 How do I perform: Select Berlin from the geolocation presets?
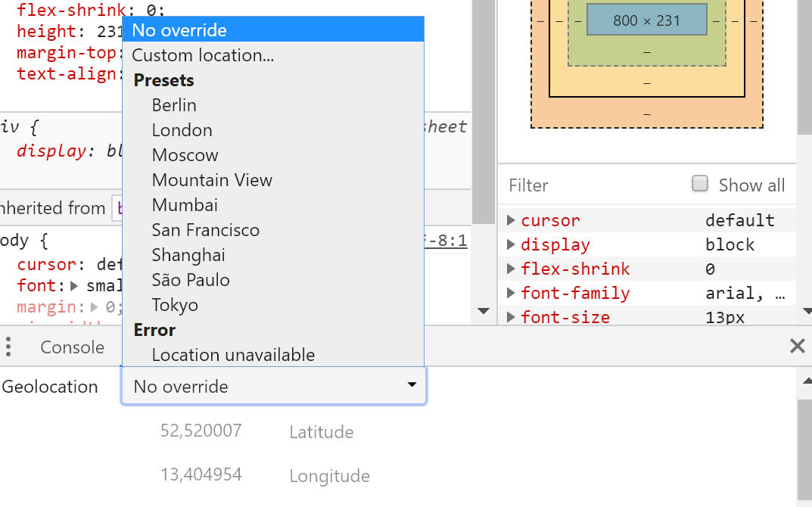(x=174, y=105)
